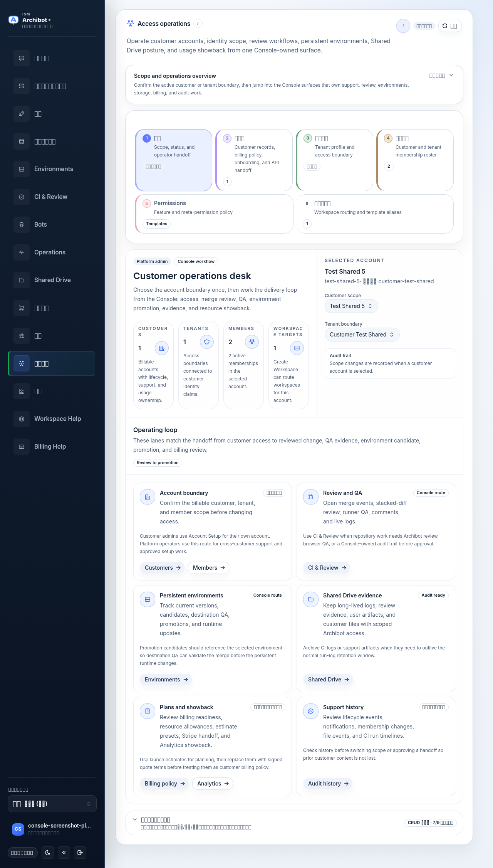Select step 4 Customer and tenant membership roster
Viewport: 493px width, 868px height.
[x=415, y=160]
